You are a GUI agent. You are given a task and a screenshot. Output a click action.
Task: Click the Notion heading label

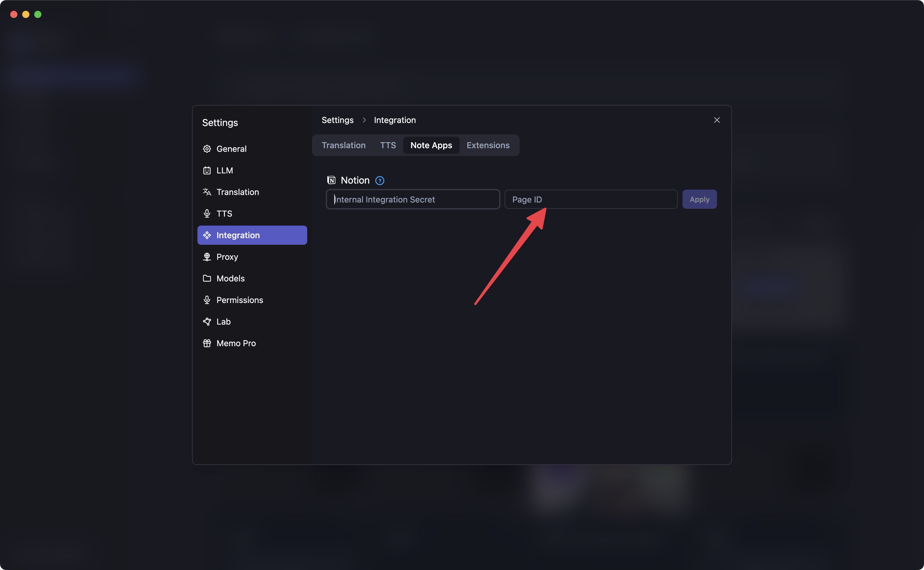pos(355,180)
